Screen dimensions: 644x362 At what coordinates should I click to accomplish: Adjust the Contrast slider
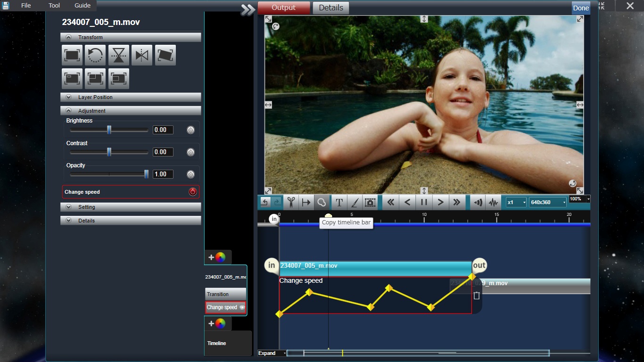pos(109,152)
